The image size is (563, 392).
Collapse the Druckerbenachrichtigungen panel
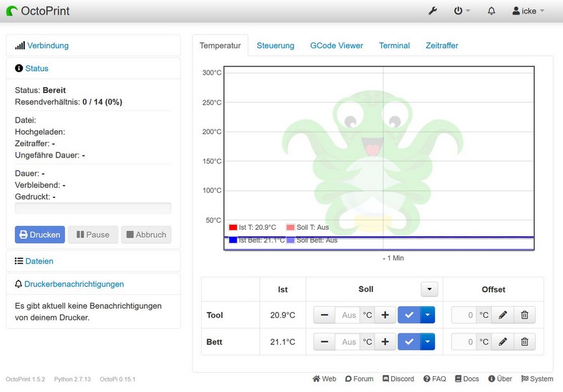[74, 284]
